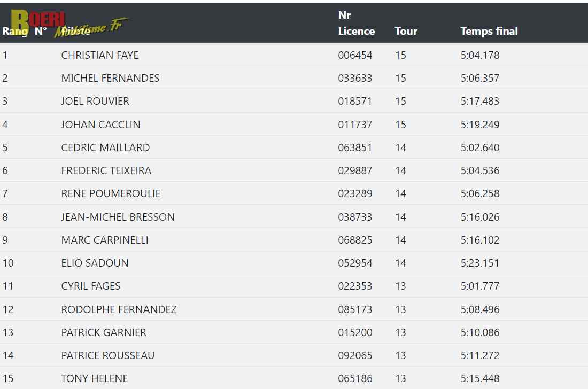588x389 pixels.
Task: Select the MICHEL FERNANDES pilot name
Action: click(110, 78)
